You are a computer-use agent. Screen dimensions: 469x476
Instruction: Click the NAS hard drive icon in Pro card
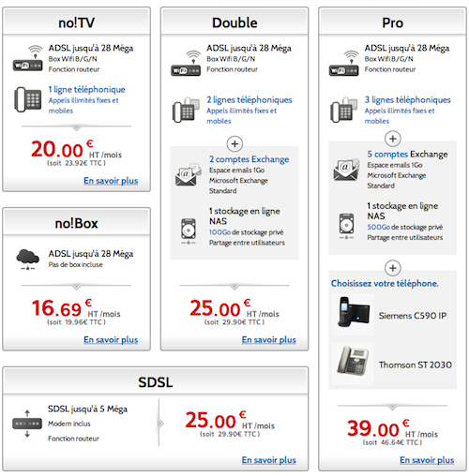point(346,227)
